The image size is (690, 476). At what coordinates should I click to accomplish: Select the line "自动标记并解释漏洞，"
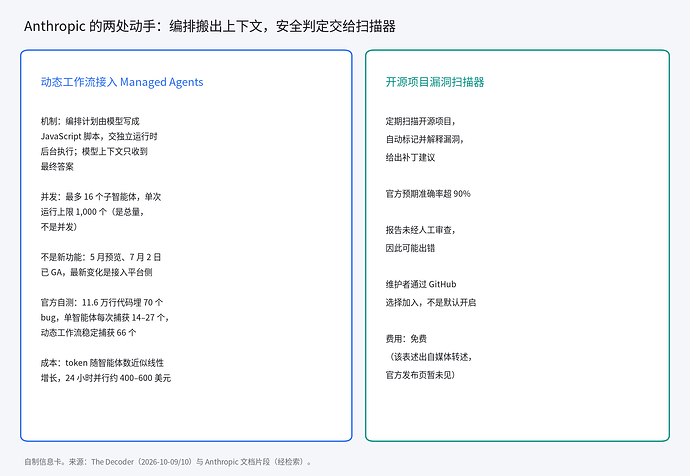click(425, 139)
